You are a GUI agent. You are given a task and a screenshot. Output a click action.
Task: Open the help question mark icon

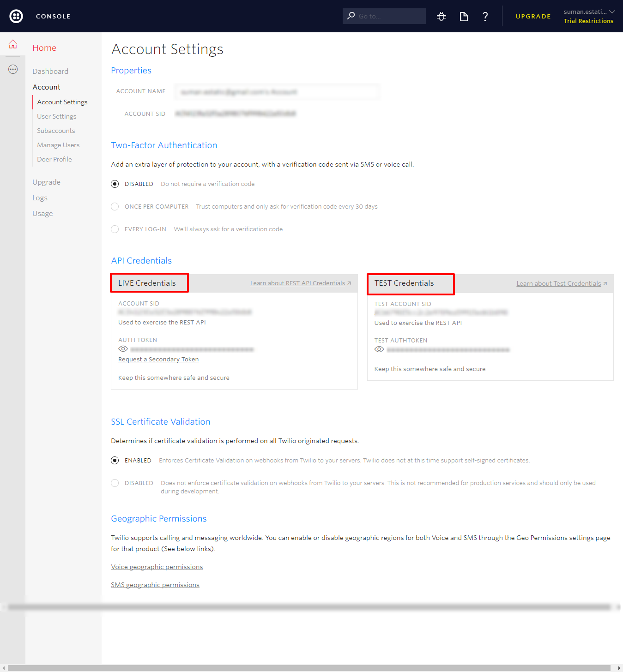coord(485,17)
